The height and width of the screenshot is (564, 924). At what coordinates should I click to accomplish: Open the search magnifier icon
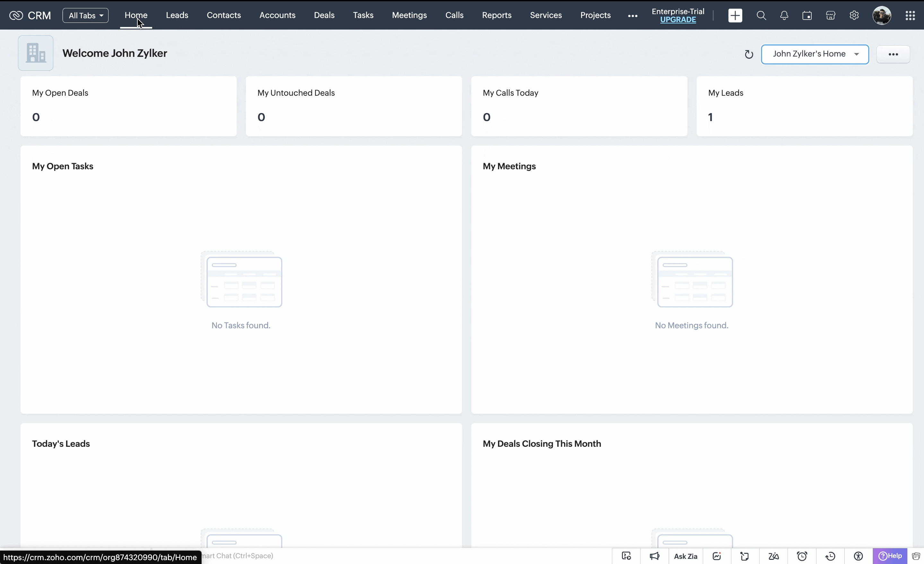pos(761,15)
